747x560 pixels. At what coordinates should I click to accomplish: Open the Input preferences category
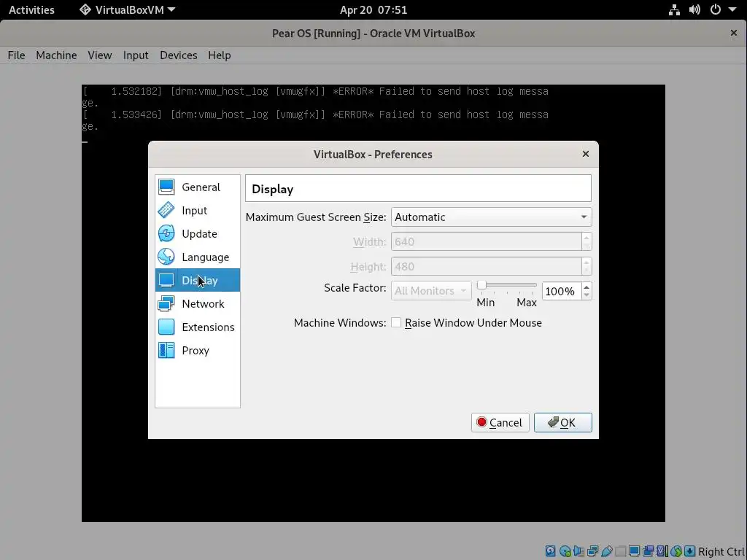pos(197,210)
